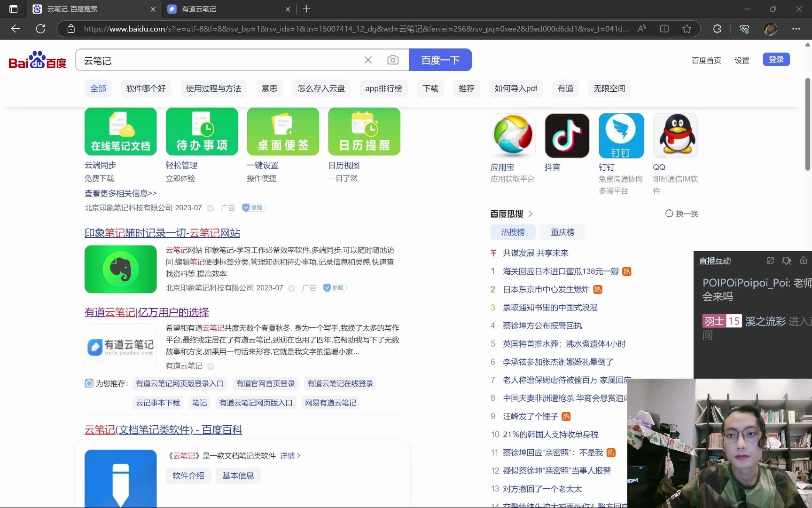
Task: Expand dropdown next to 有道云笔记 source
Action: pyautogui.click(x=211, y=366)
